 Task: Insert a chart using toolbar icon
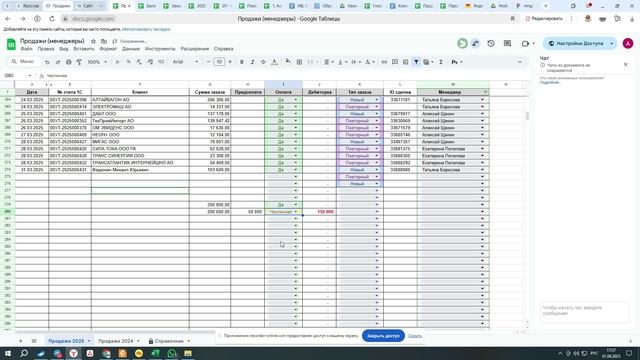click(405, 62)
